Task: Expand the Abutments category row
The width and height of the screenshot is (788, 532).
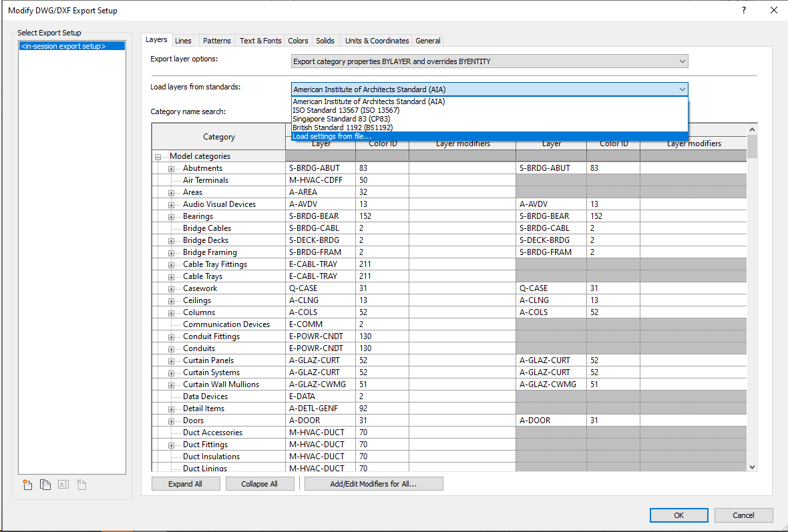Action: click(x=170, y=168)
